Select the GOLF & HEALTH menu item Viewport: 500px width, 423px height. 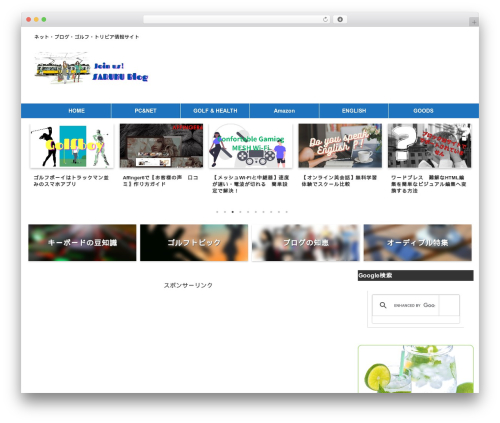[215, 111]
